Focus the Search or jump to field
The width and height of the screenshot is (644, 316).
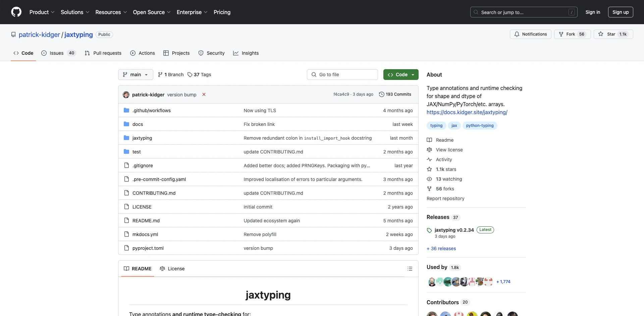coord(524,12)
